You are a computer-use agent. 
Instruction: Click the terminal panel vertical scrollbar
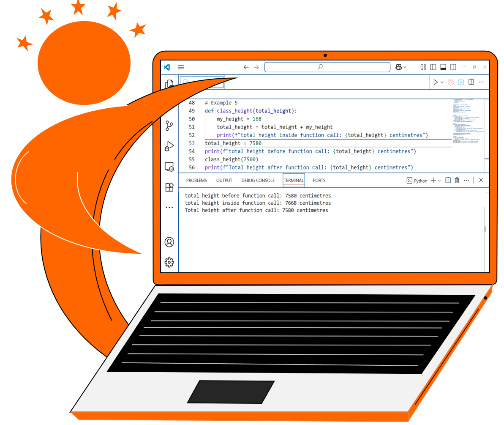click(x=485, y=229)
